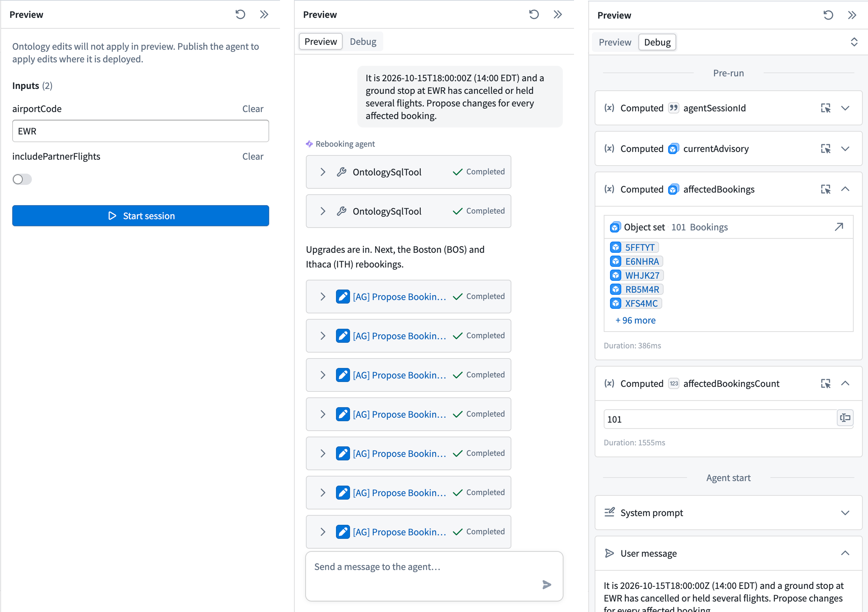Click the Rebooking agent sparkle icon

309,144
